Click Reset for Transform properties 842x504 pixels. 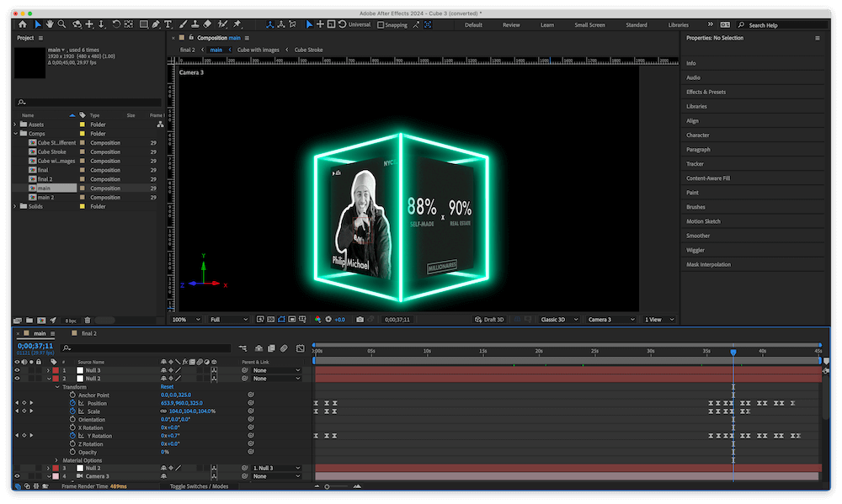pos(167,387)
